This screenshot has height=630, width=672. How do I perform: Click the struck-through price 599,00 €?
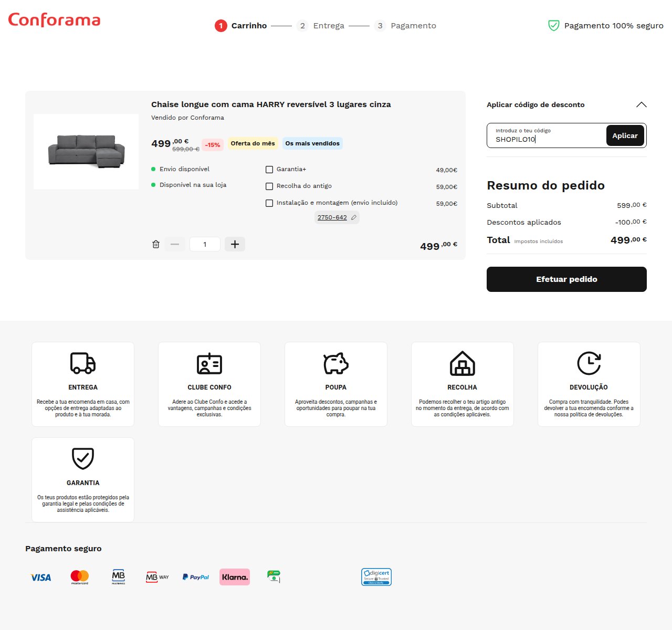[186, 149]
